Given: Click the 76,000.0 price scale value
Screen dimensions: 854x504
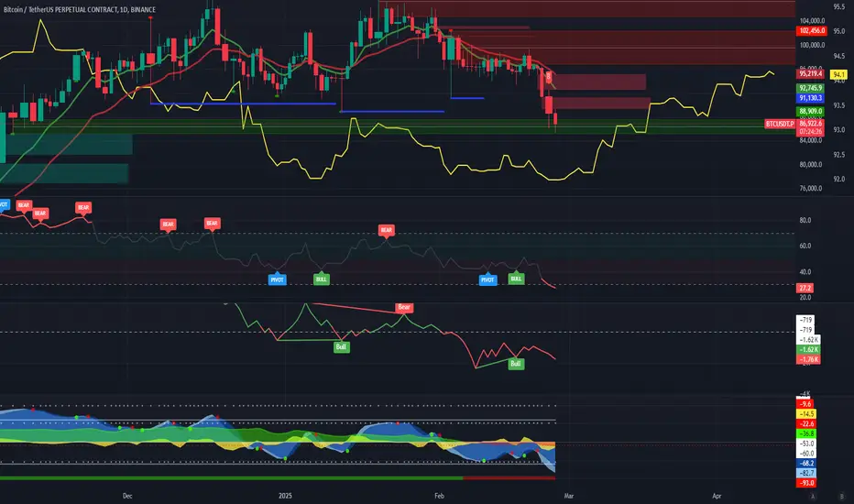Looking at the screenshot, I should pyautogui.click(x=810, y=189).
